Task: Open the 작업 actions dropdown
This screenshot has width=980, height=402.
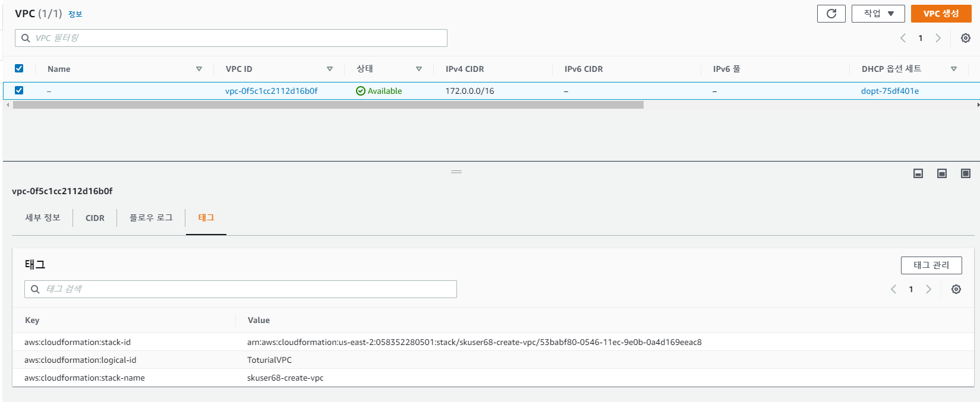Action: coord(878,14)
